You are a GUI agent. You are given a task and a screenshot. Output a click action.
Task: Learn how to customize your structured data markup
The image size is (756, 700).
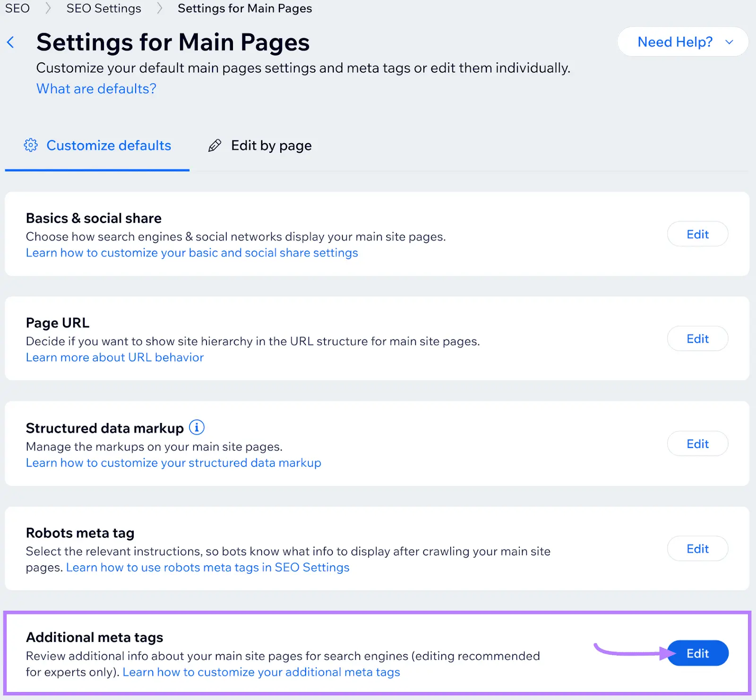point(173,463)
